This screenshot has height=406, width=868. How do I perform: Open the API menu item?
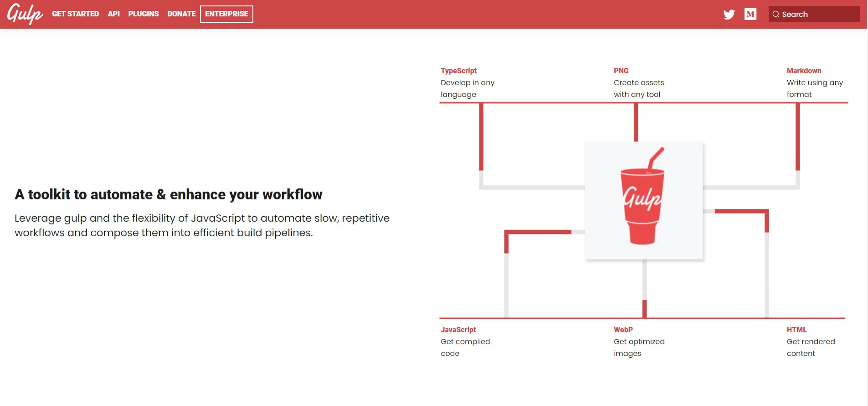click(114, 14)
